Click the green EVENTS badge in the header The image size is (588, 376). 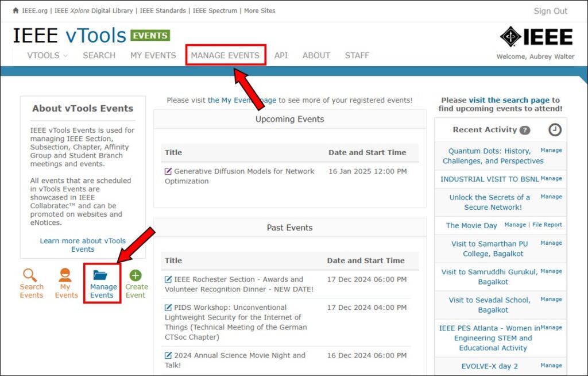pyautogui.click(x=150, y=35)
